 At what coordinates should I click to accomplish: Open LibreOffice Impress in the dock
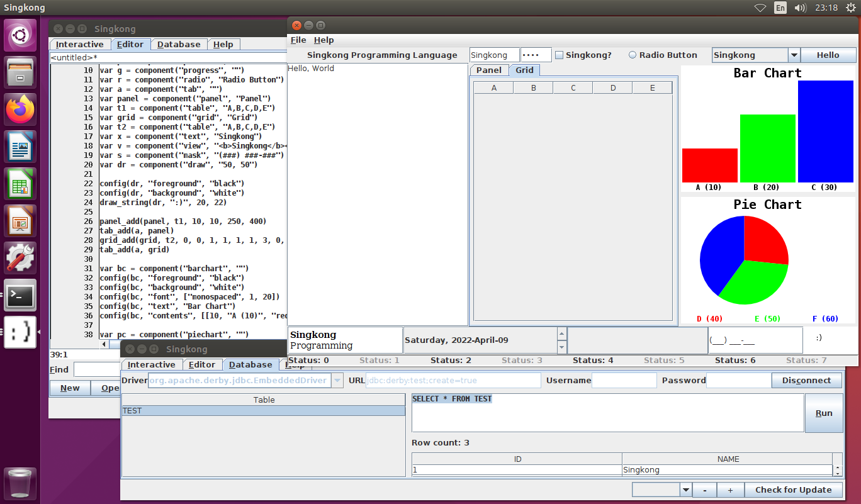point(21,221)
